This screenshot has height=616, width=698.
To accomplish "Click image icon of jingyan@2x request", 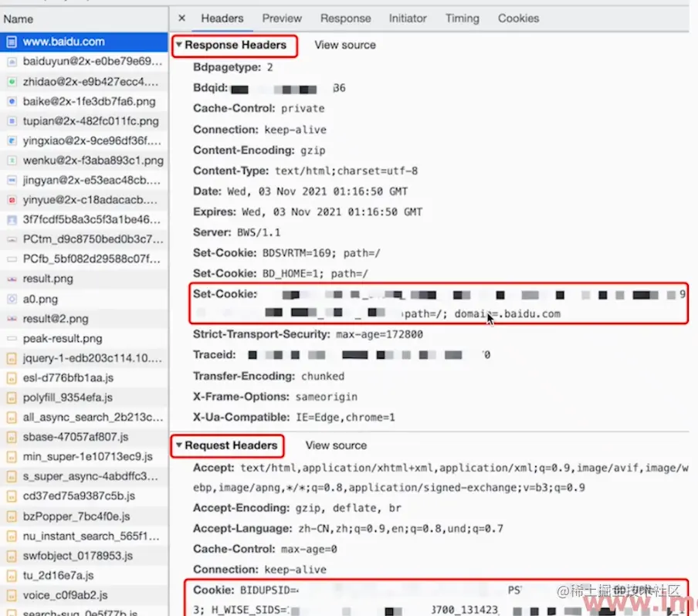I will tap(12, 181).
